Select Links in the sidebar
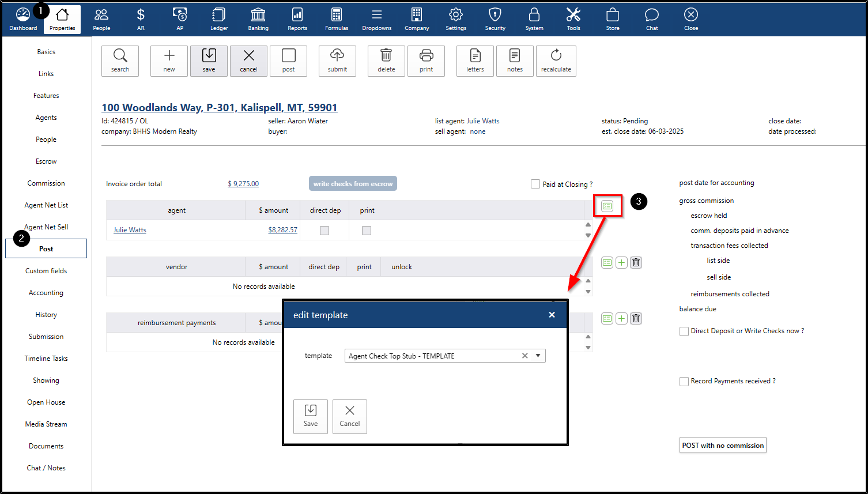The width and height of the screenshot is (868, 494). click(x=46, y=74)
